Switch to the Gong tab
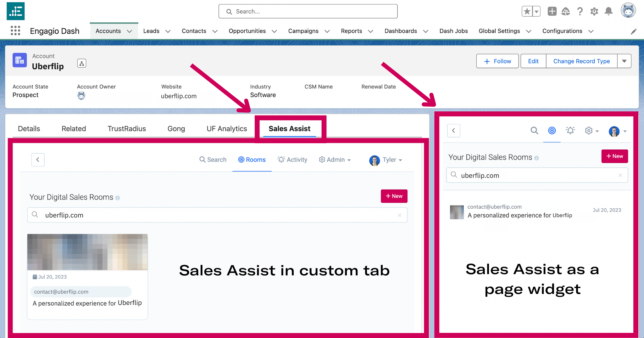The width and height of the screenshot is (644, 338). (x=176, y=129)
